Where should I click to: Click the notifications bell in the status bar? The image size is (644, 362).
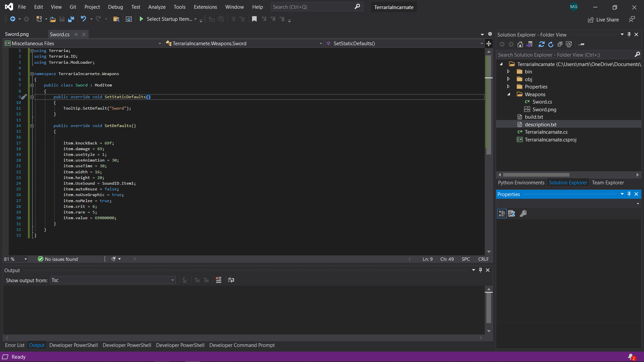(632, 357)
